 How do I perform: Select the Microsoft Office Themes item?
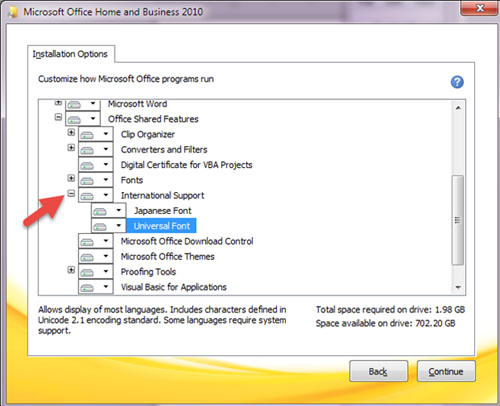point(168,257)
